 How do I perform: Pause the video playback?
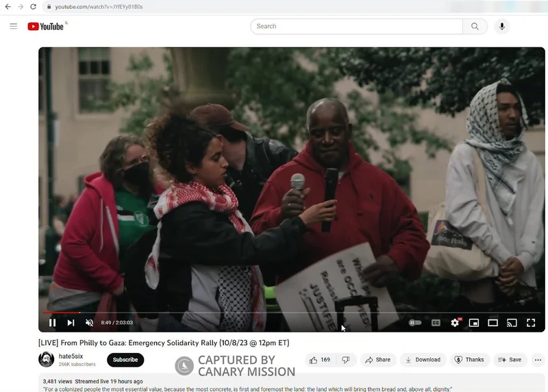click(x=52, y=323)
